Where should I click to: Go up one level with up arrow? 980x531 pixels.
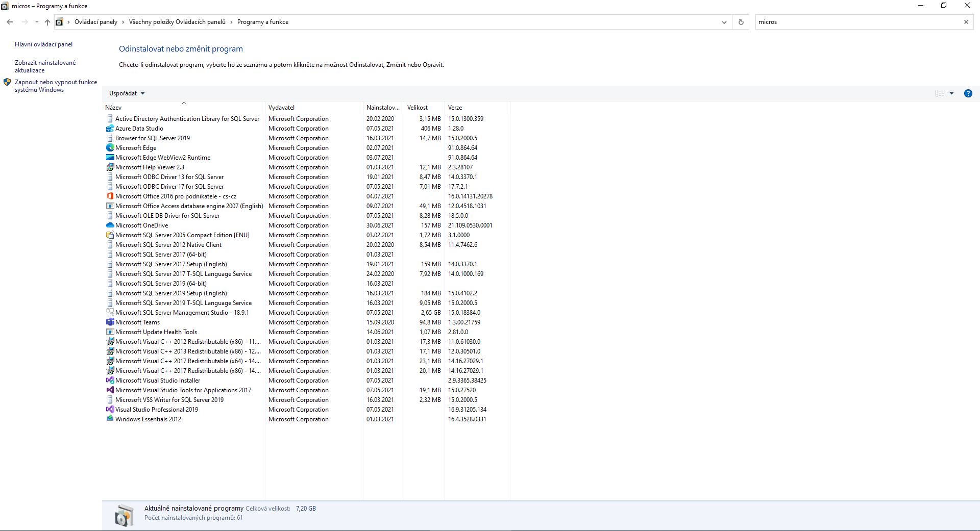point(47,22)
